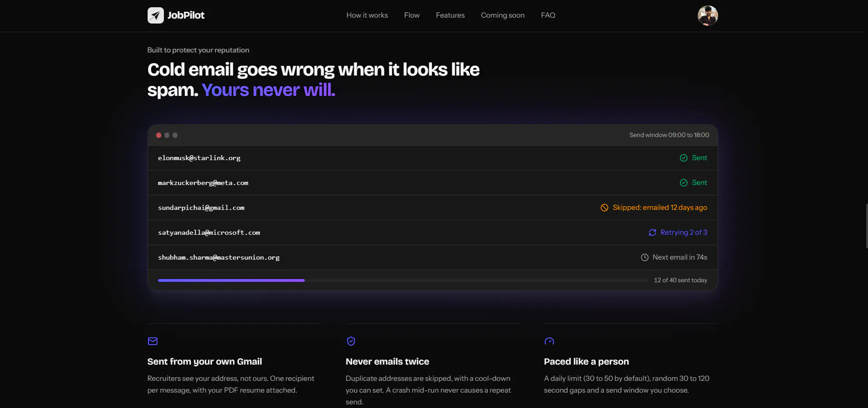Screen dimensions: 868x408
Task: Select shubham.sharma@mastersunion.org address
Action: click(219, 257)
